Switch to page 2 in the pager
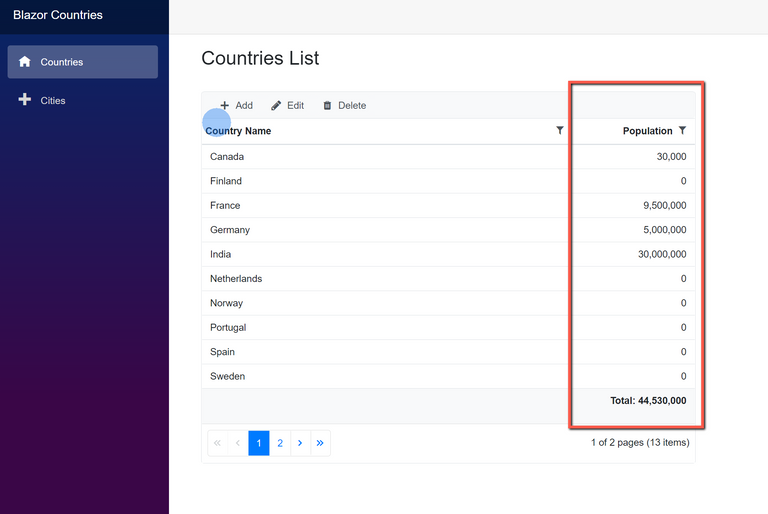This screenshot has width=768, height=514. click(280, 443)
